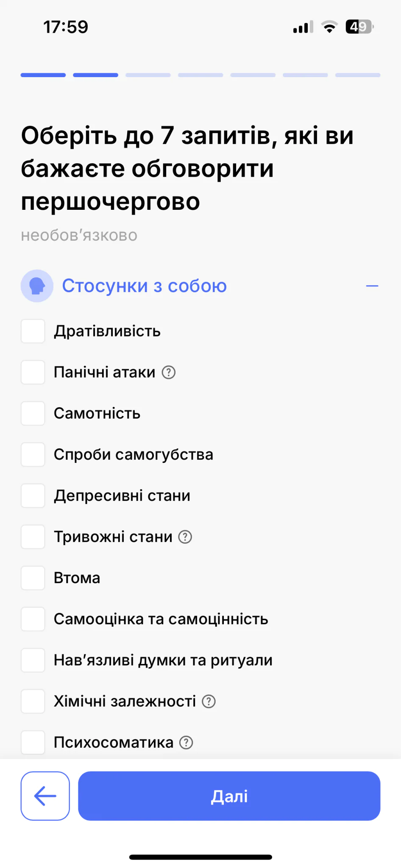Open Психосоматика help tooltip icon
Image resolution: width=401 pixels, height=868 pixels.
point(186,742)
